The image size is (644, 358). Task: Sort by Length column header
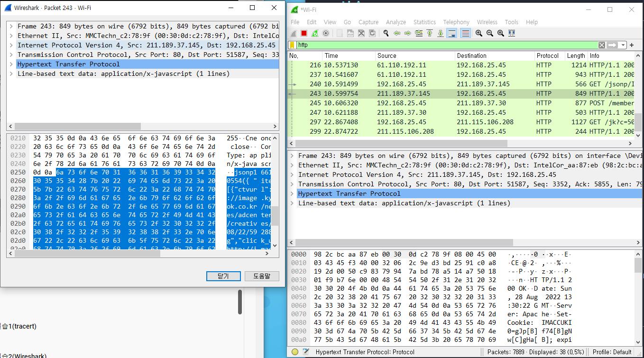pos(576,55)
